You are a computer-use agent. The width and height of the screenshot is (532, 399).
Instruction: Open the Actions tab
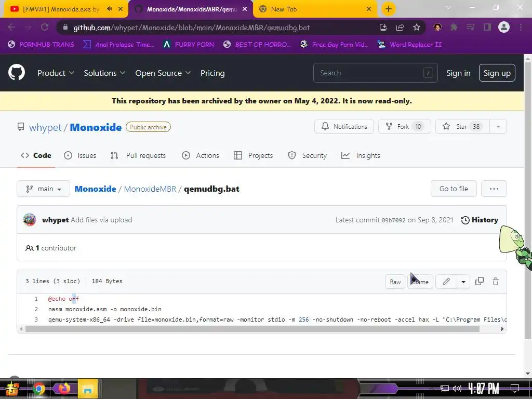coord(201,155)
